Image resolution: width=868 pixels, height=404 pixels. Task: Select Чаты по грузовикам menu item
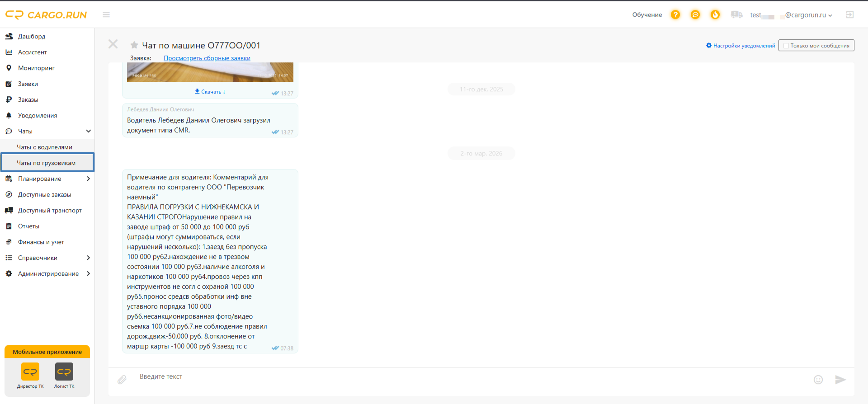(x=47, y=163)
